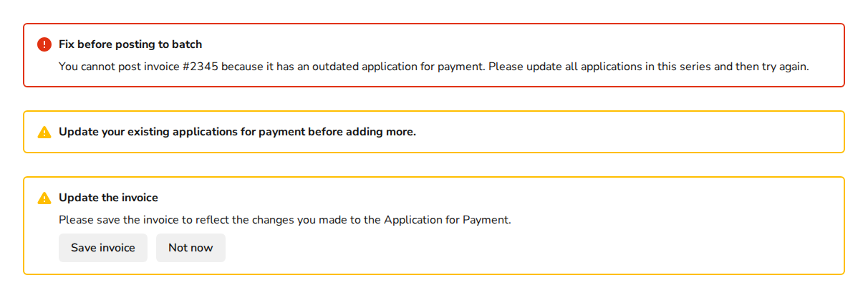Click the 'Fix before posting to batch' heading
The image size is (868, 298).
point(130,44)
